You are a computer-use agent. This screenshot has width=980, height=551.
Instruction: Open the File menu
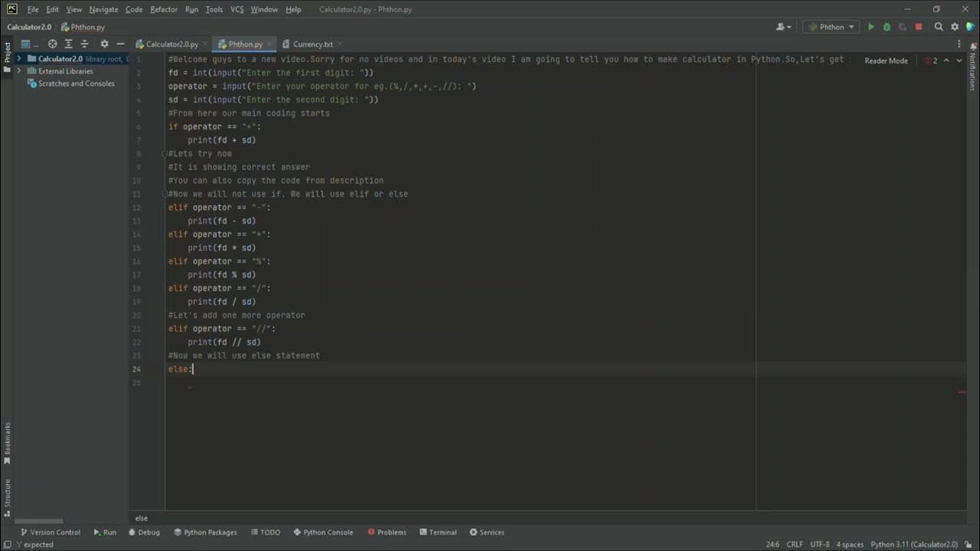tap(33, 9)
